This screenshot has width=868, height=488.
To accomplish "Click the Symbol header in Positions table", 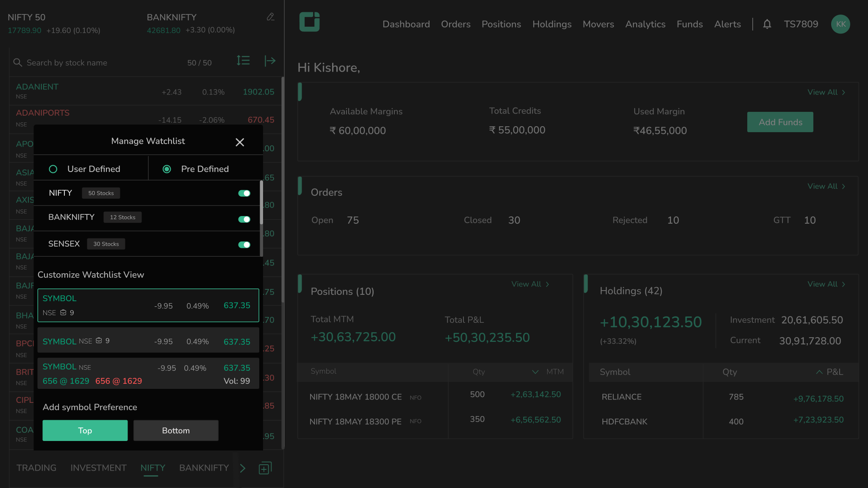I will (x=323, y=372).
